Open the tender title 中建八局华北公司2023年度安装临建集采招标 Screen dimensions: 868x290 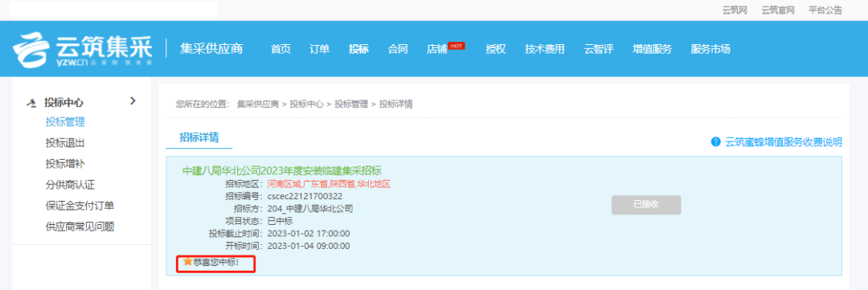[282, 170]
